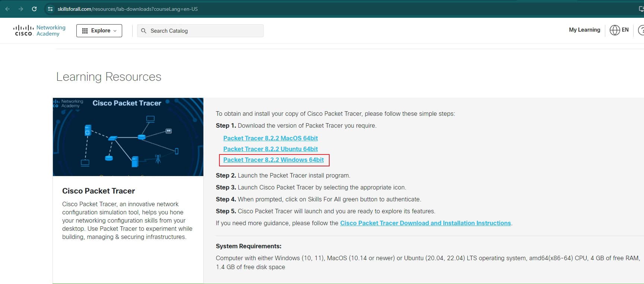644x284 pixels.
Task: Open site information icon in address bar
Action: click(51, 9)
